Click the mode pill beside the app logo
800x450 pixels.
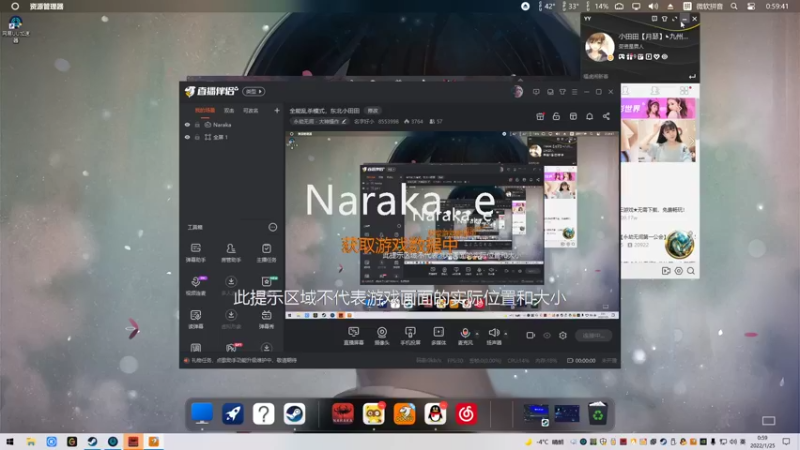(x=254, y=92)
